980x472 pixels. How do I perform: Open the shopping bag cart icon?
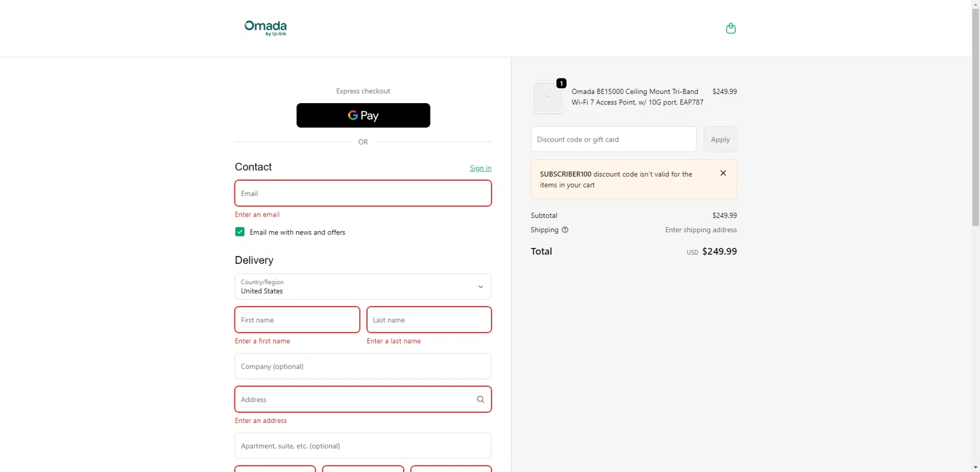[x=730, y=28]
